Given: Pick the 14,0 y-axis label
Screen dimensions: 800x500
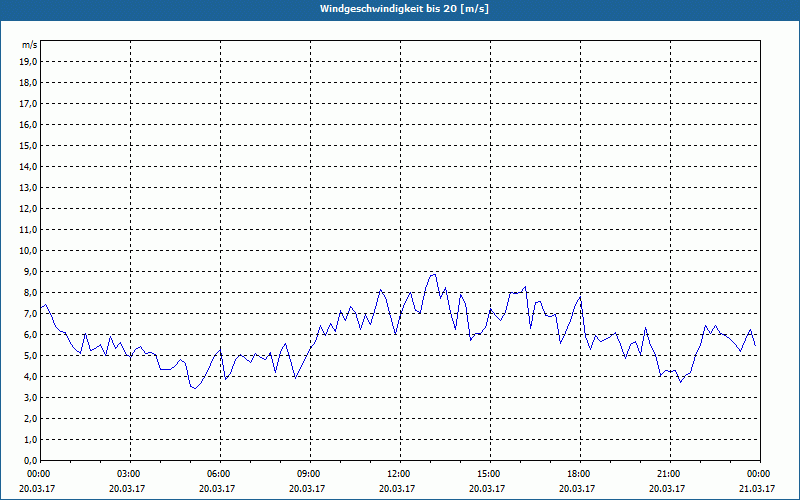Looking at the screenshot, I should [x=28, y=166].
